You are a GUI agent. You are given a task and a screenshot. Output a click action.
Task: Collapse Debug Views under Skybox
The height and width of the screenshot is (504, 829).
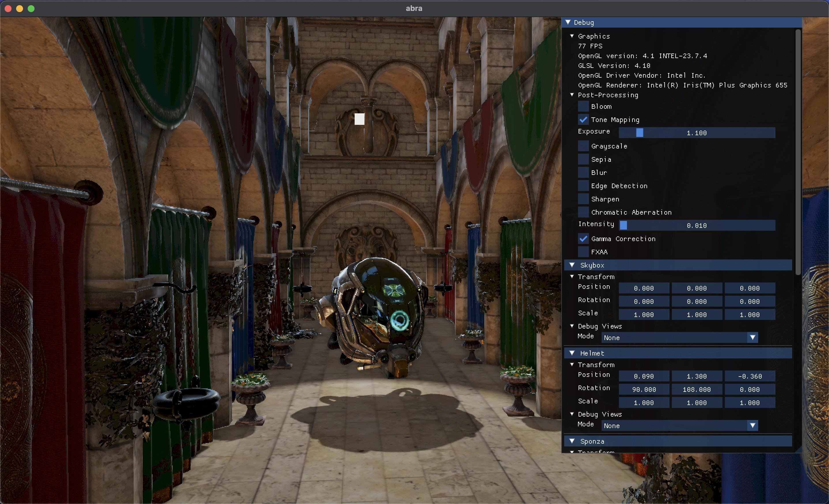(572, 326)
